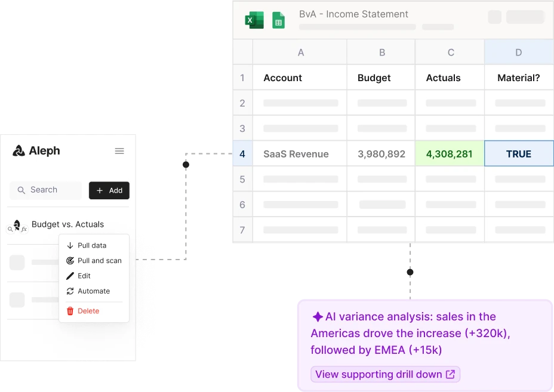Click the green 4,308,281 actuals cell
The image size is (554, 392).
[x=450, y=154]
